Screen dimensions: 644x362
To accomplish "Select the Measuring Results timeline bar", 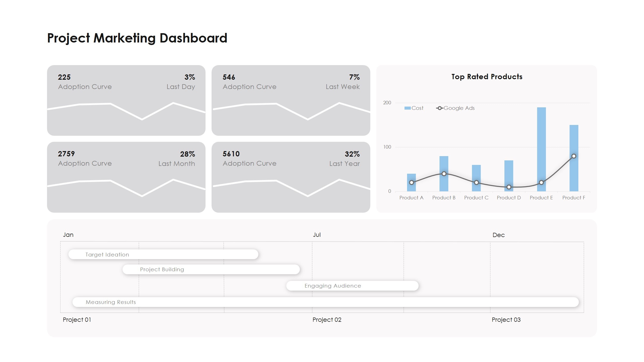I will pos(326,302).
